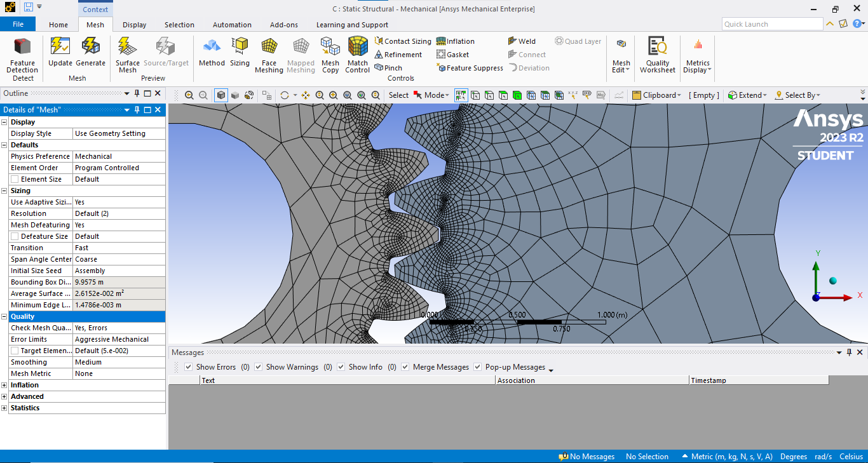This screenshot has height=463, width=868.
Task: Click the Refinement control
Action: (x=398, y=55)
